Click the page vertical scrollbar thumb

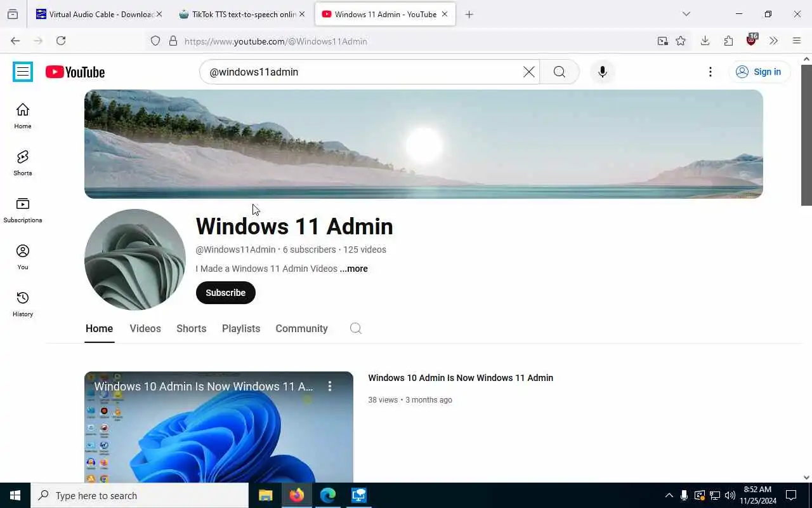[806, 135]
